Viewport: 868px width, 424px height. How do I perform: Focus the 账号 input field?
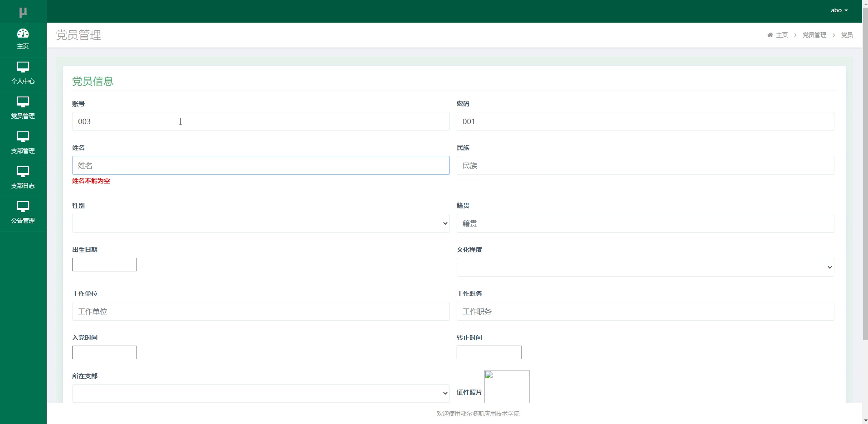261,121
